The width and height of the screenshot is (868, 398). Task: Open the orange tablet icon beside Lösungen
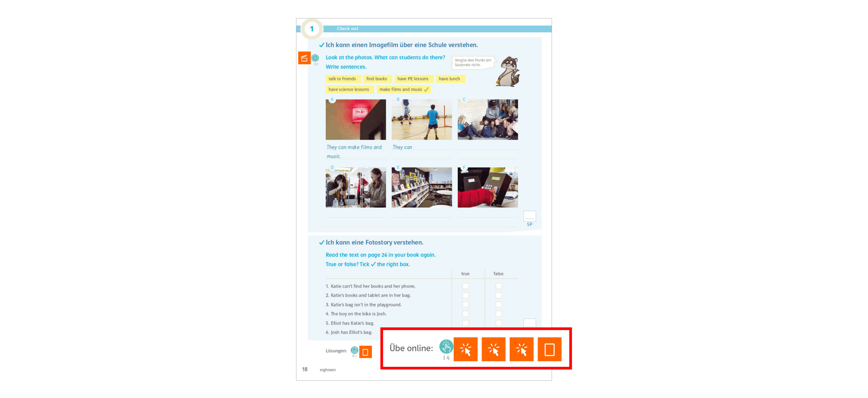(x=365, y=352)
